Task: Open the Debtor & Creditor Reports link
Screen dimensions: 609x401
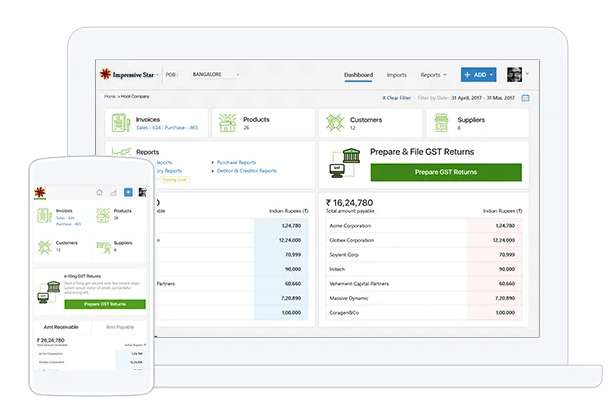Action: [246, 171]
